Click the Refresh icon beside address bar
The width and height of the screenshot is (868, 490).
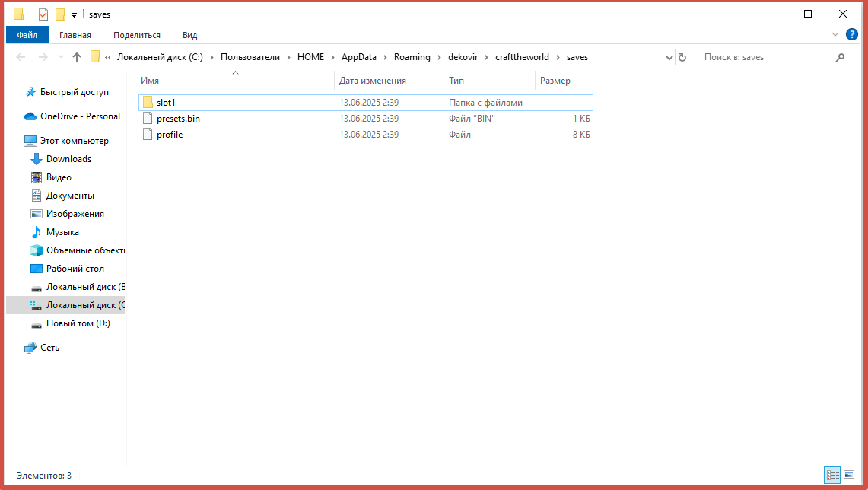tap(682, 57)
